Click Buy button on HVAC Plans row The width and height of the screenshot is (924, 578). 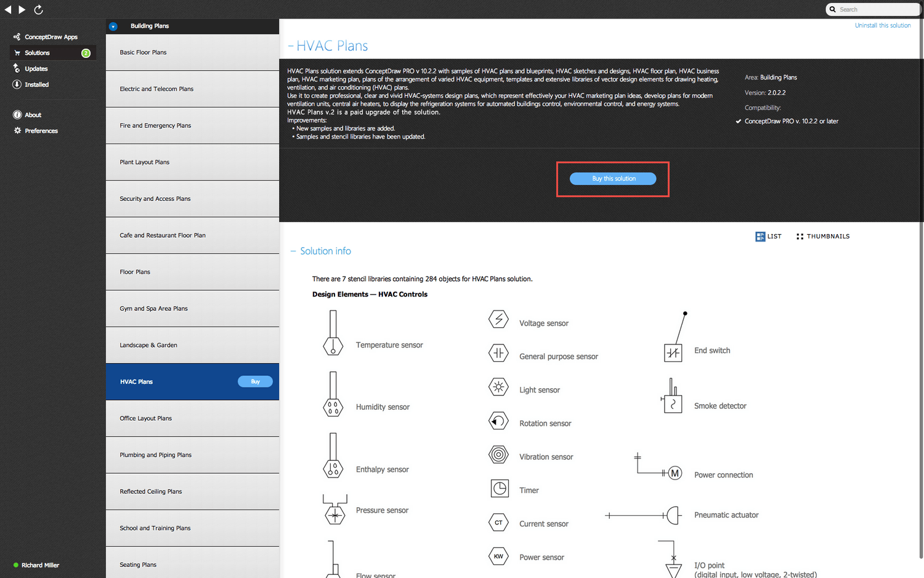(x=255, y=381)
